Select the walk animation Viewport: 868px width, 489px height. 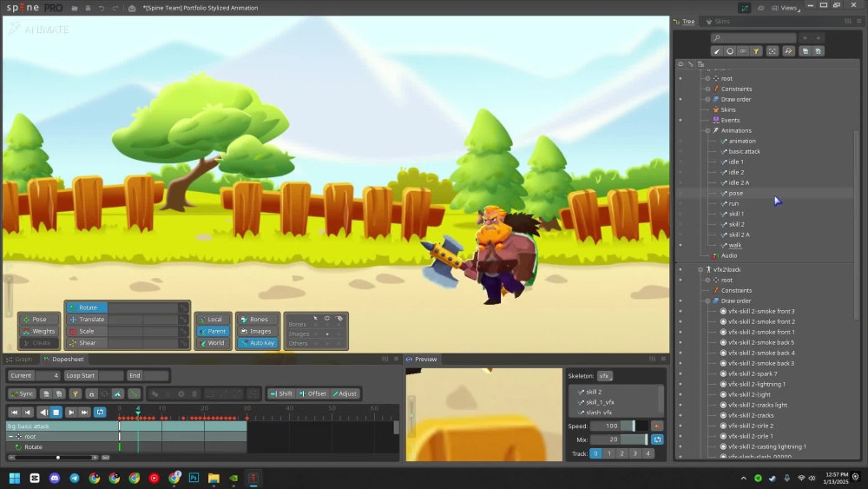(734, 245)
